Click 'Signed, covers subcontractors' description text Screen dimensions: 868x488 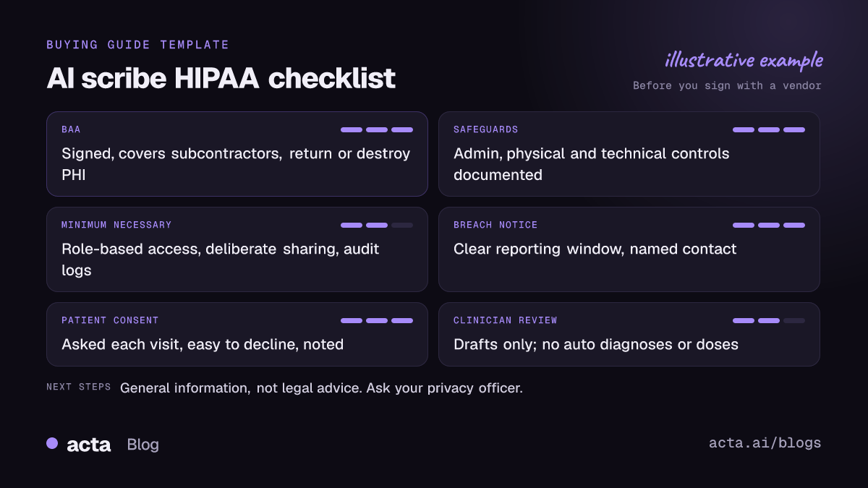pyautogui.click(x=236, y=164)
